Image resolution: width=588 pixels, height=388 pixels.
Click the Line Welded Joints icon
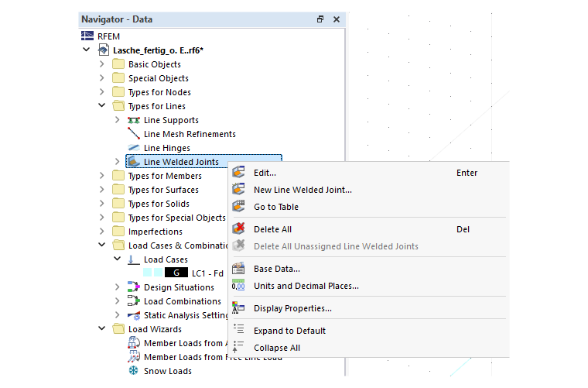pos(134,162)
